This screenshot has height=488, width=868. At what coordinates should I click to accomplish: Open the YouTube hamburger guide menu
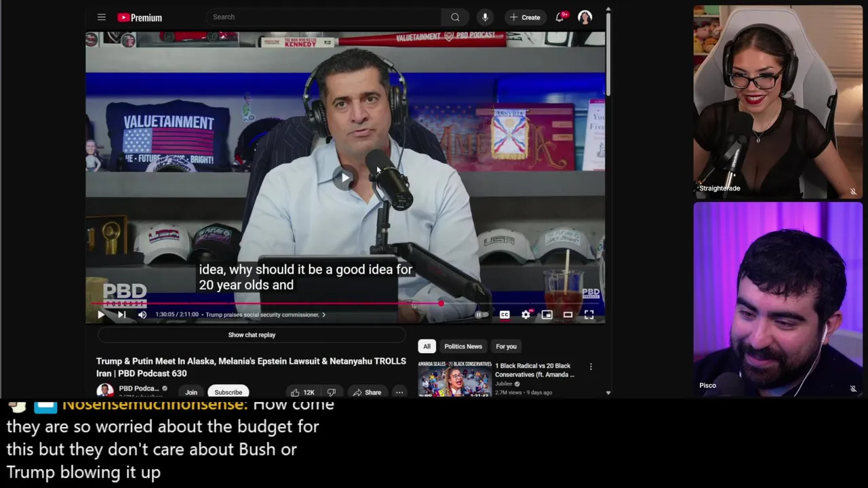(x=102, y=17)
